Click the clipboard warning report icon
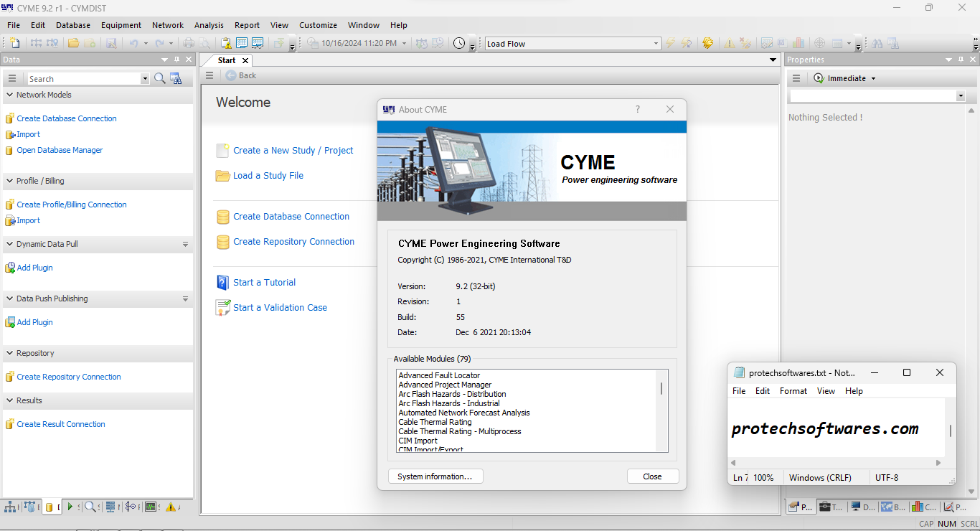 tap(226, 43)
